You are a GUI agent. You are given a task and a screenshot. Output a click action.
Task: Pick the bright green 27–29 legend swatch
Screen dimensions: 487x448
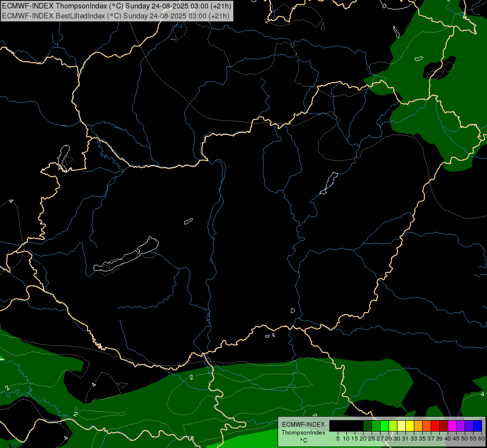(385, 426)
